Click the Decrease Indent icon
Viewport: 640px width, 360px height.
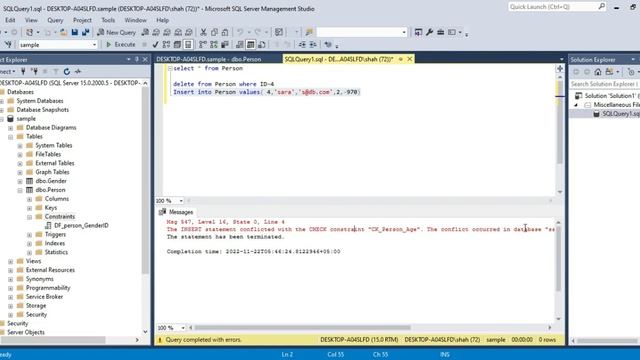click(302, 44)
